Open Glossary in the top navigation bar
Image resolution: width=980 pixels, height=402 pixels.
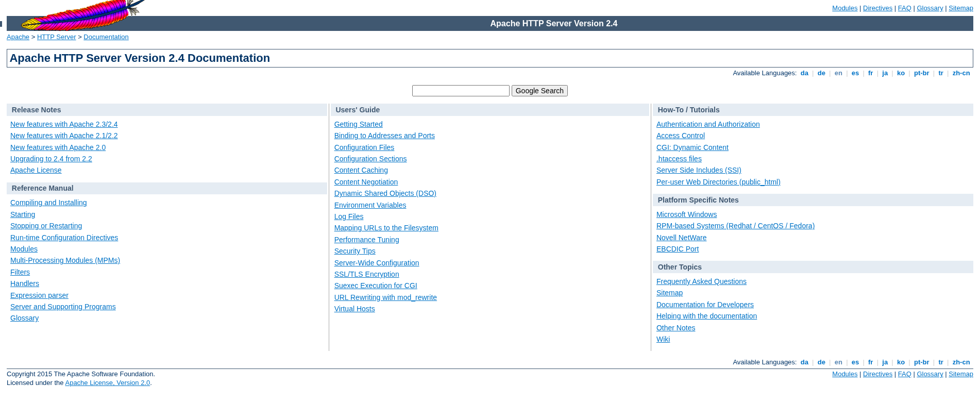tap(930, 8)
